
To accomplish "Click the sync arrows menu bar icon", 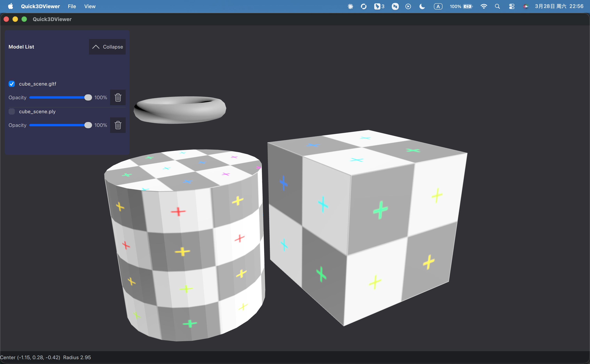I will pos(363,6).
